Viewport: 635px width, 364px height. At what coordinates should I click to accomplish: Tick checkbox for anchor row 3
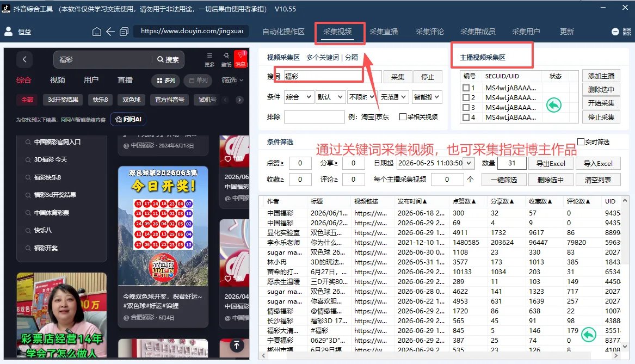(466, 107)
